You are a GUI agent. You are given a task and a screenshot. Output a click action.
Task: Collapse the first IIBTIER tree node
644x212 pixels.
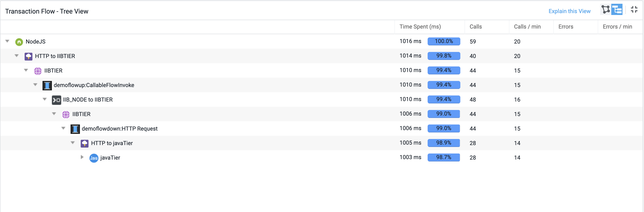26,70
